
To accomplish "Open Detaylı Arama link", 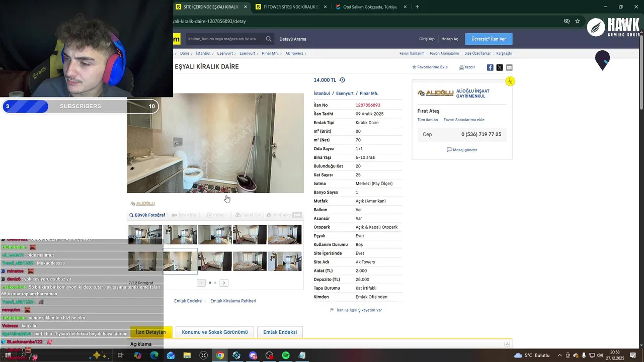I will [293, 39].
